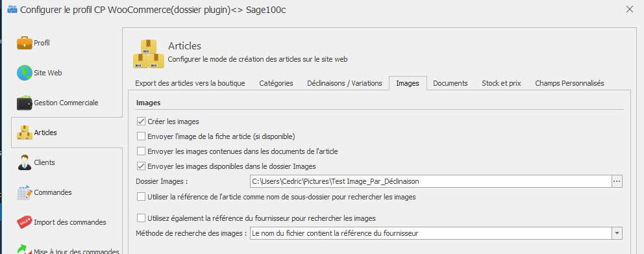Click the Articles boxes icon in sidebar

[25, 133]
